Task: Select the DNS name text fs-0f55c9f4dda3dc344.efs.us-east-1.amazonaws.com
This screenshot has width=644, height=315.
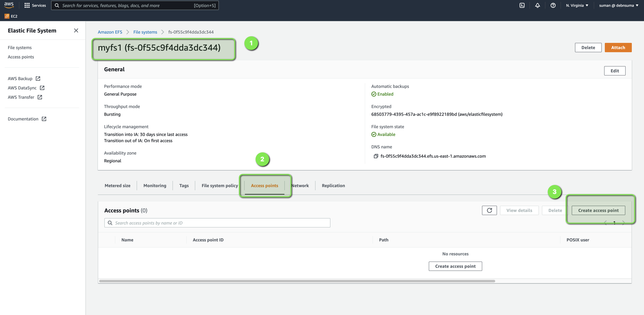Action: [x=433, y=156]
